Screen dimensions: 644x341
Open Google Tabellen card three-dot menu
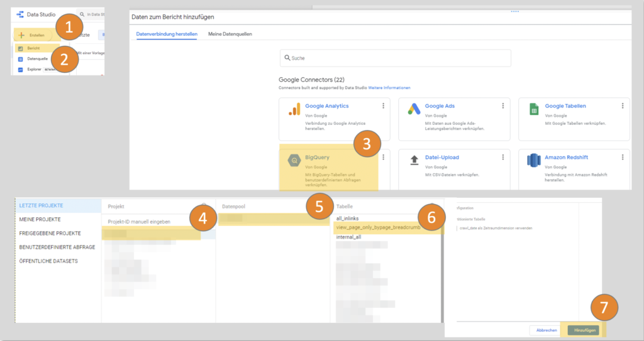click(x=623, y=106)
